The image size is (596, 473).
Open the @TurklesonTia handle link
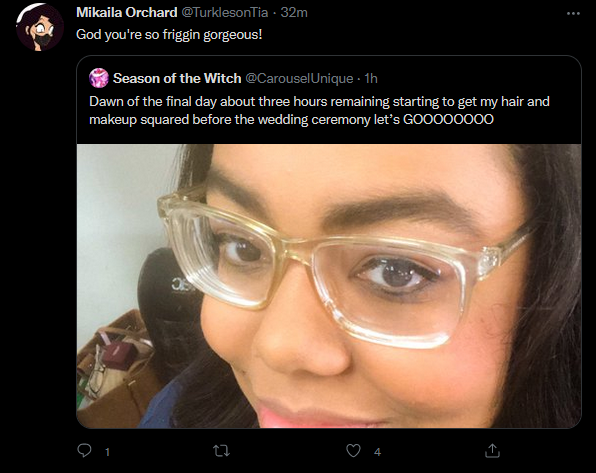225,13
